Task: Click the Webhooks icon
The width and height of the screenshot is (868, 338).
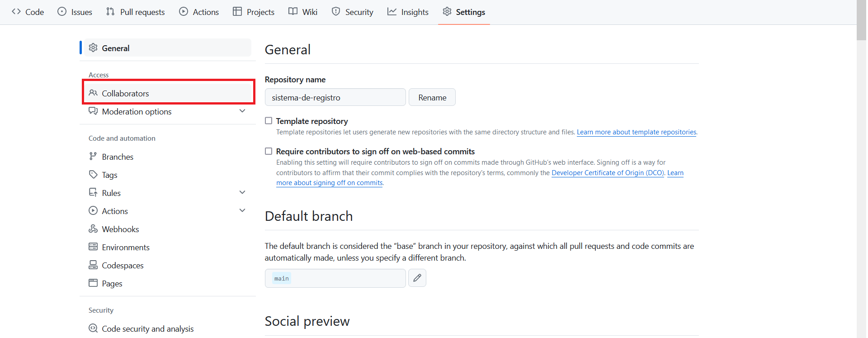Action: [93, 229]
